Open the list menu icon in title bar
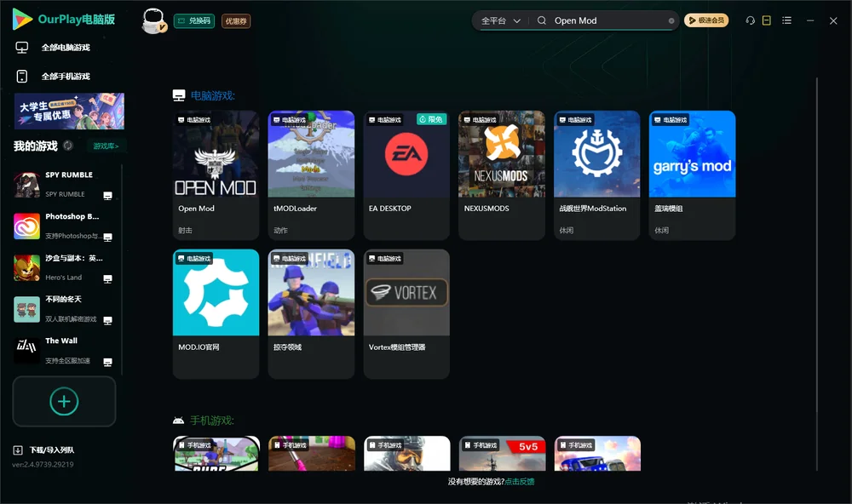The width and height of the screenshot is (852, 504). [786, 20]
